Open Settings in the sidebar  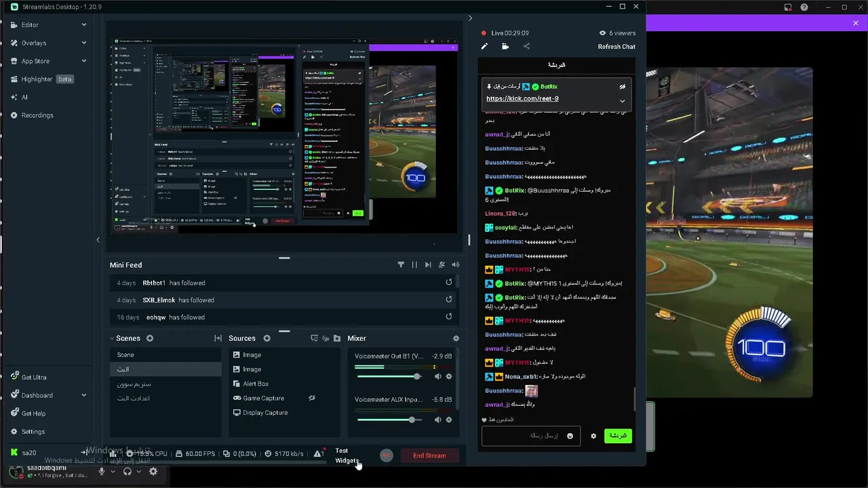[x=33, y=432]
